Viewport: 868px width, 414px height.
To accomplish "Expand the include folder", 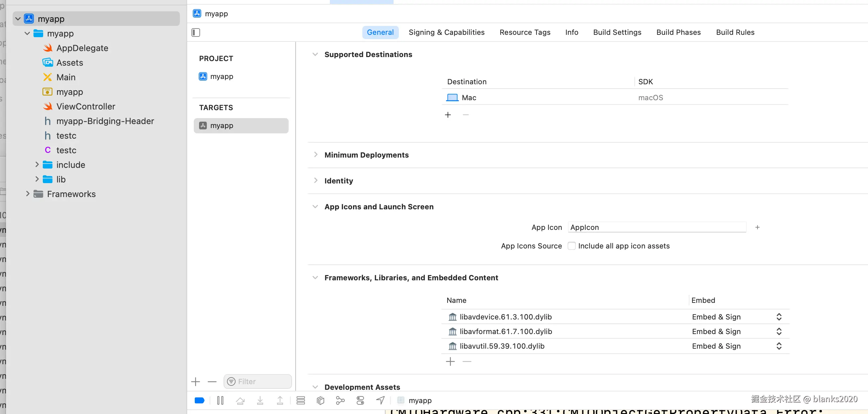I will (37, 165).
